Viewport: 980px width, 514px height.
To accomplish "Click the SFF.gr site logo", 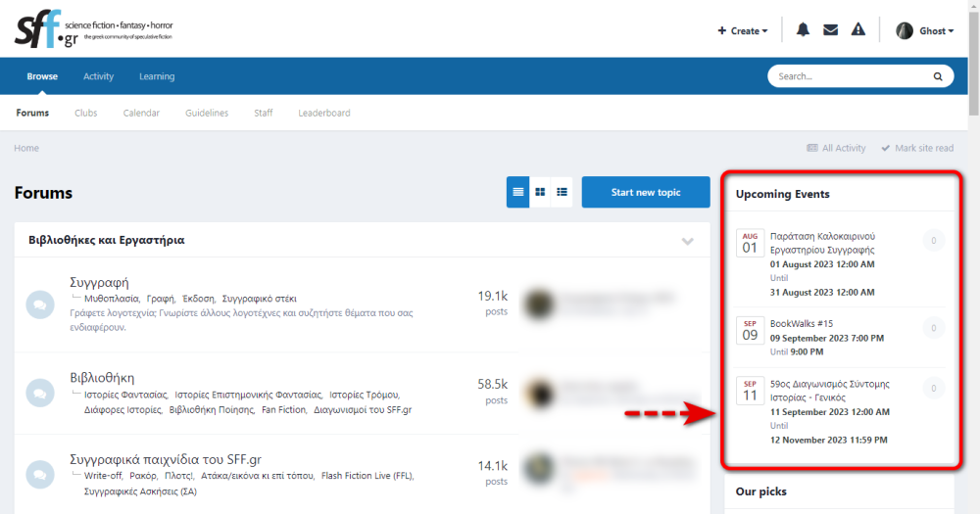I will point(94,29).
